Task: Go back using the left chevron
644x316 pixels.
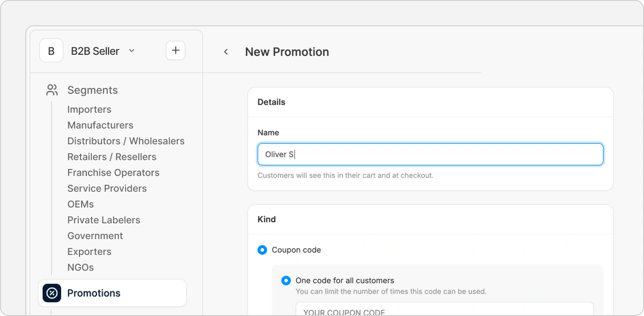Action: (226, 52)
